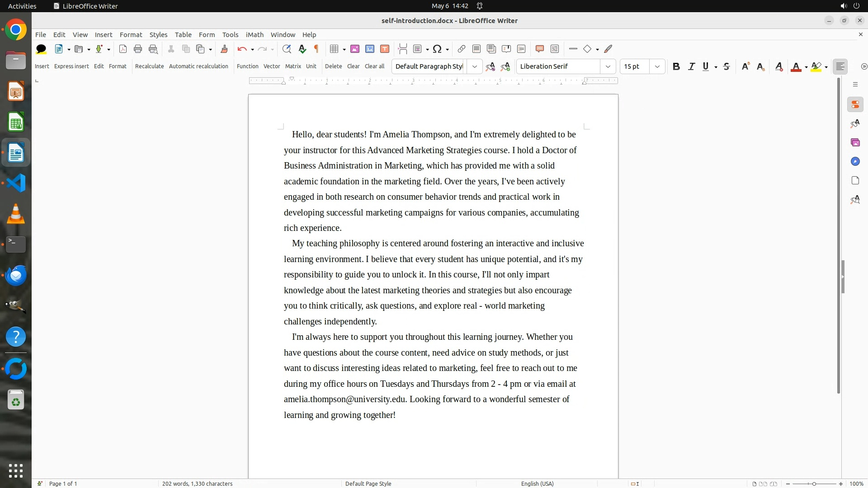This screenshot has height=488, width=868.
Task: Open the paragraph style dropdown list
Action: tap(474, 66)
